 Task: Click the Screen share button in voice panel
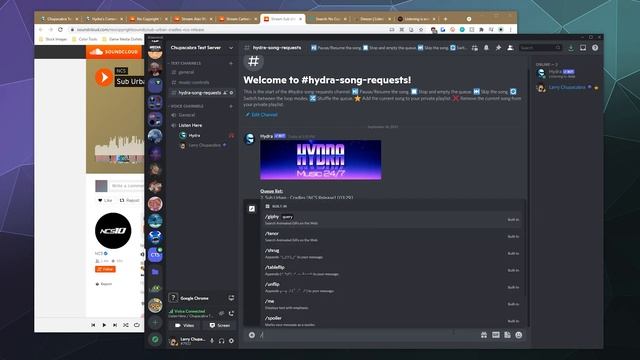pos(220,325)
